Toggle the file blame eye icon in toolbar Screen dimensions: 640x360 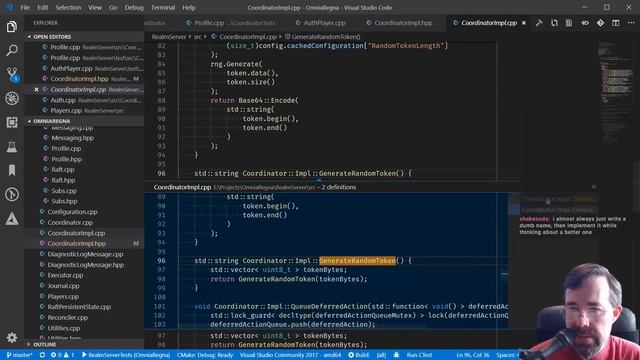(585, 23)
